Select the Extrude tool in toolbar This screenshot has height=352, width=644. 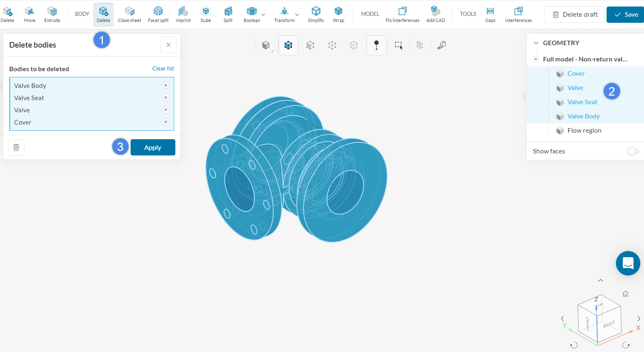52,14
